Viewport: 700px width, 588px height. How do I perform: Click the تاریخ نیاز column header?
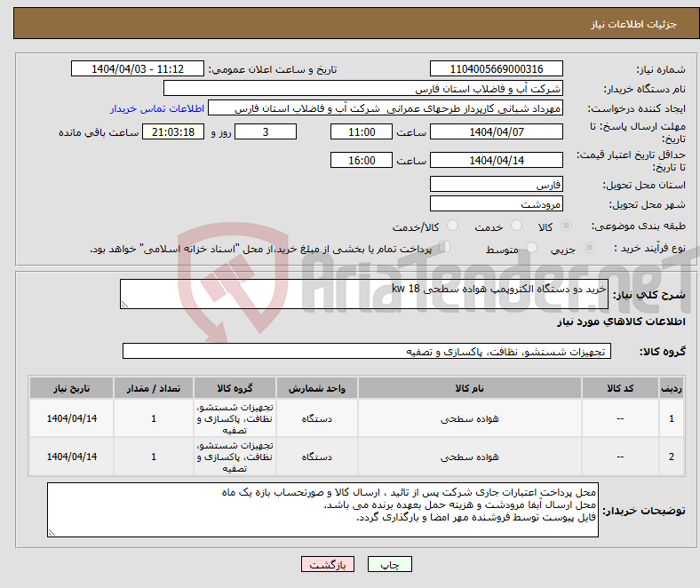pyautogui.click(x=71, y=388)
